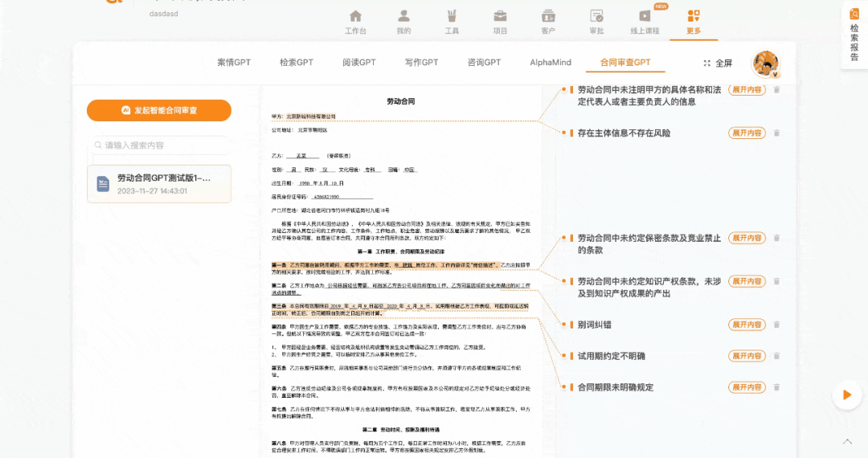The image size is (868, 458).
Task: Select risk text 试用期约定不明确
Action: point(611,356)
